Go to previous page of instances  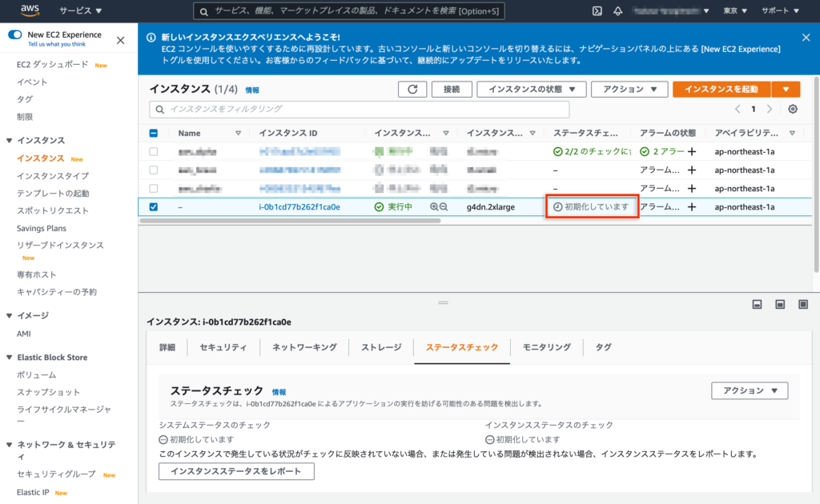click(x=738, y=109)
